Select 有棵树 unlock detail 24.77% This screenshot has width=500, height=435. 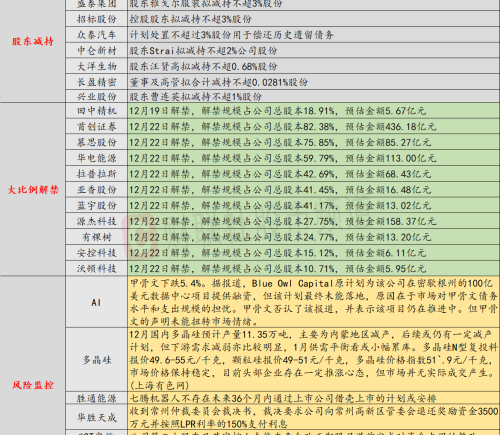tap(280, 237)
